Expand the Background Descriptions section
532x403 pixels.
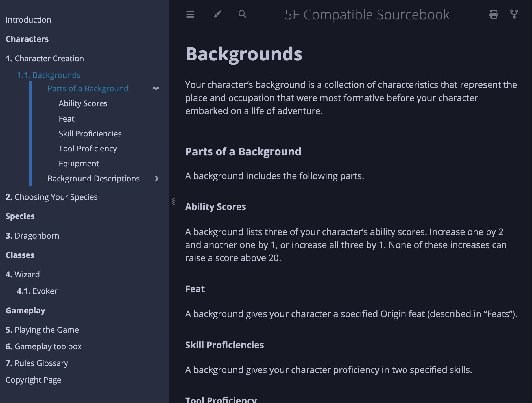[156, 179]
